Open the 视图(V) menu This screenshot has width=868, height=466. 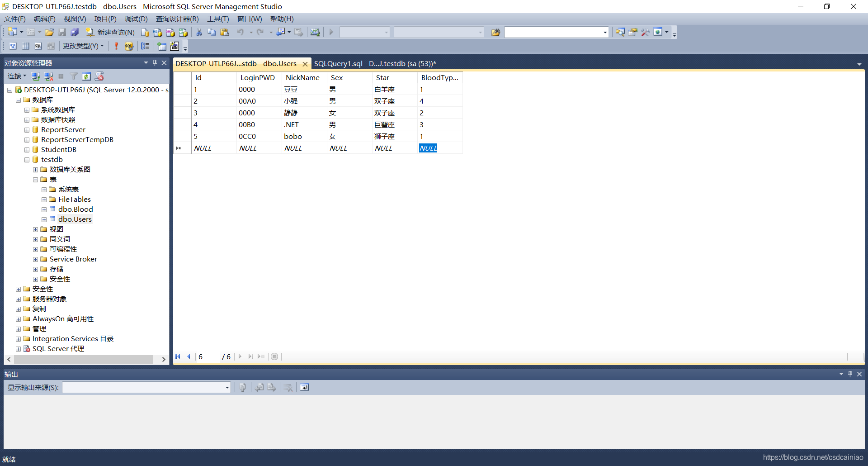pos(75,19)
